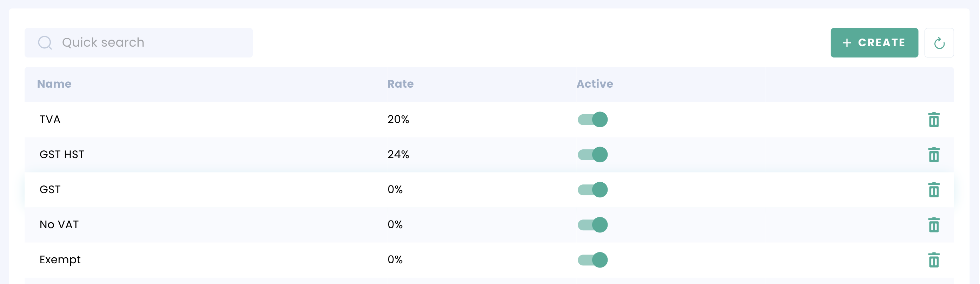Delete the TVA tax row
This screenshot has height=284, width=980.
coord(933,120)
